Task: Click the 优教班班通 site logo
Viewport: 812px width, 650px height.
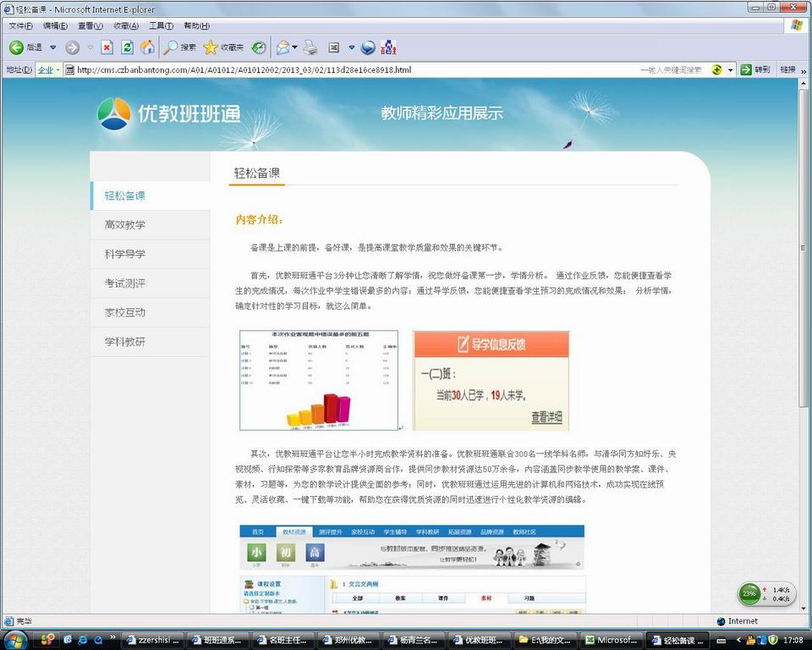Action: point(169,113)
